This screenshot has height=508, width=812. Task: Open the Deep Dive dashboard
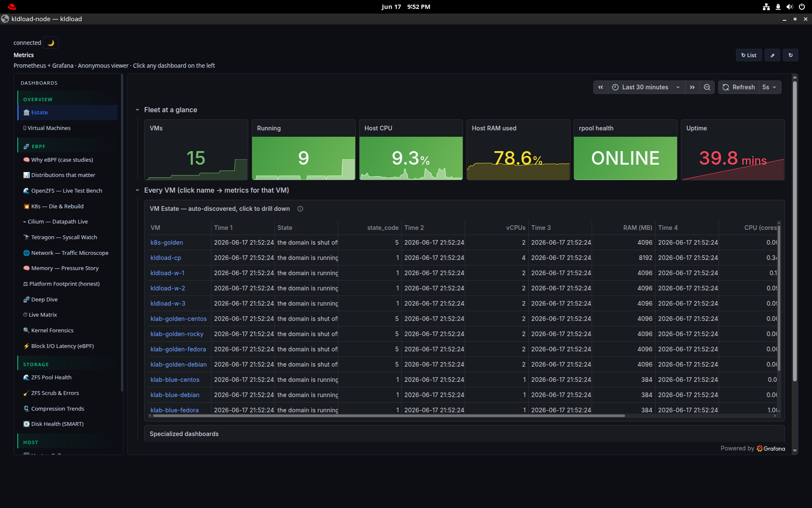click(x=68, y=300)
